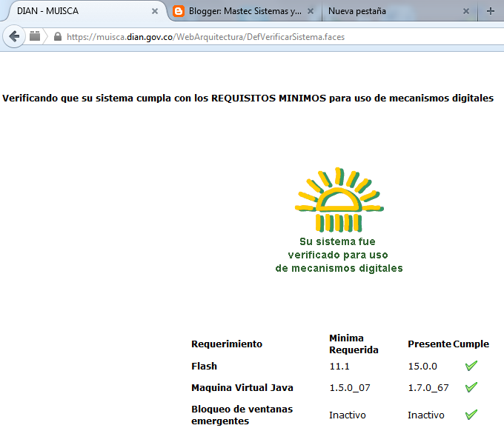Switch to Blogger: Mastec Sistemas tab
The image size is (504, 448).
click(x=245, y=11)
